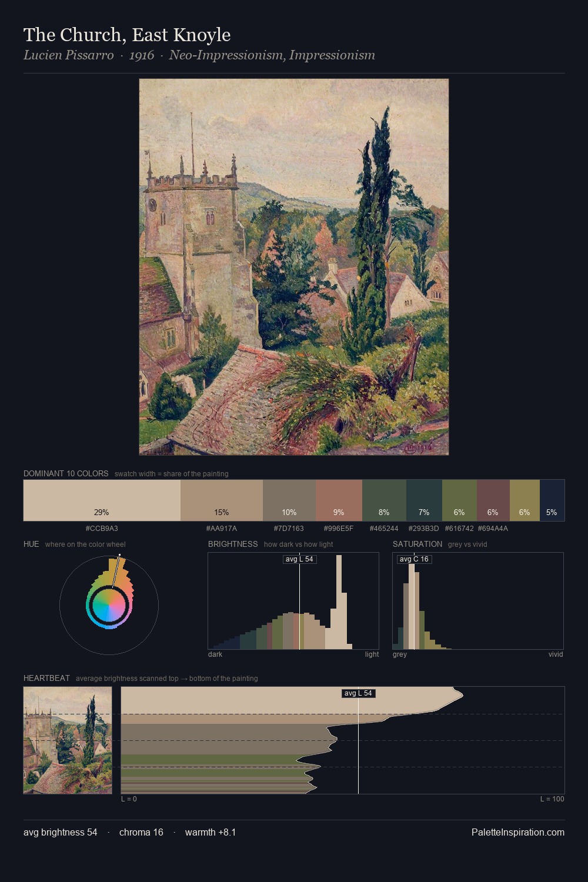
Task: Click the 'avg L 54' brightness histogram label
Action: click(299, 559)
